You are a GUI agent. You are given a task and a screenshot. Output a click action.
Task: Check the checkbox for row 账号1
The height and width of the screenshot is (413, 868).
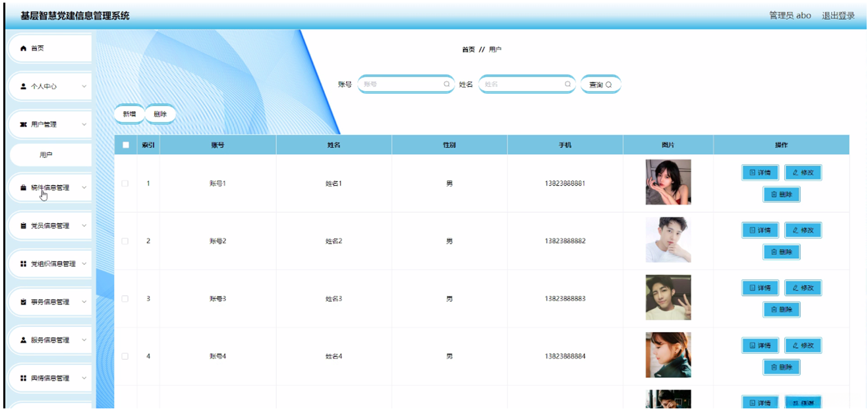point(125,184)
